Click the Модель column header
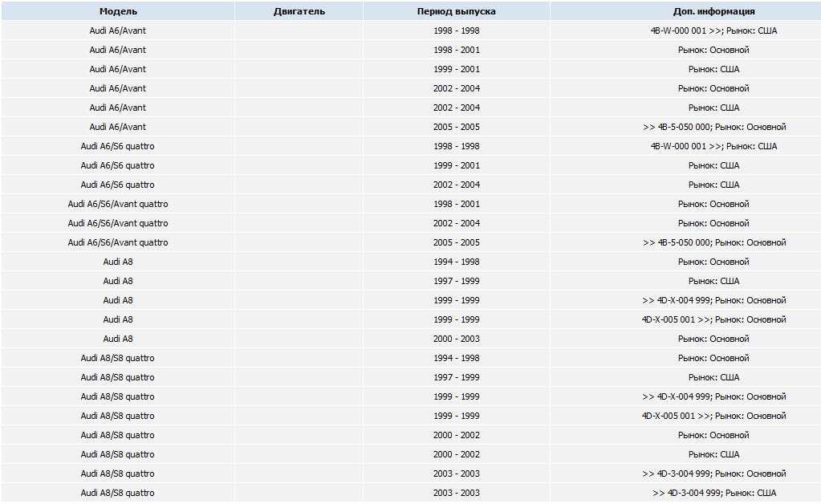The width and height of the screenshot is (821, 504). point(118,11)
